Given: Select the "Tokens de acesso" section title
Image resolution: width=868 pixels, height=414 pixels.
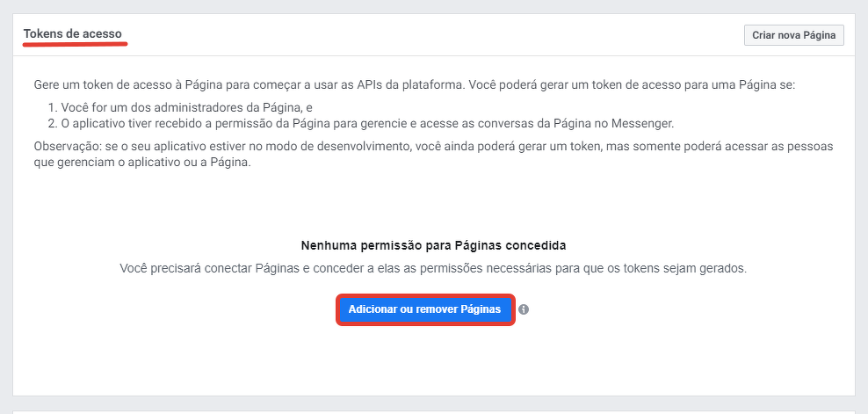Looking at the screenshot, I should click(72, 34).
